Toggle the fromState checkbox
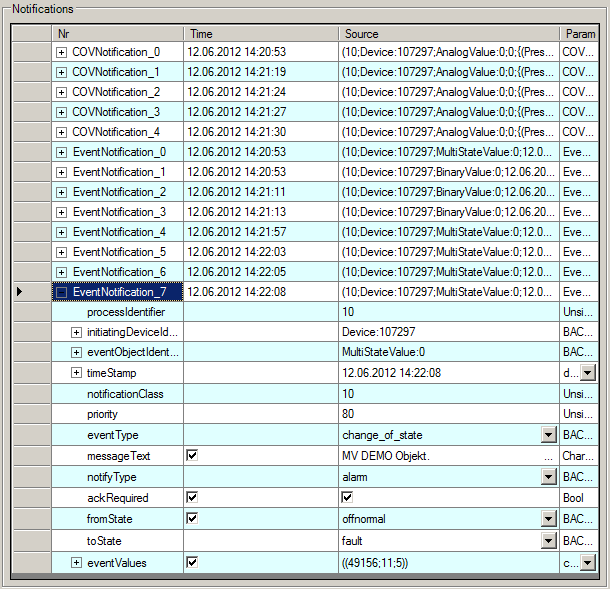The width and height of the screenshot is (610, 589). click(192, 518)
